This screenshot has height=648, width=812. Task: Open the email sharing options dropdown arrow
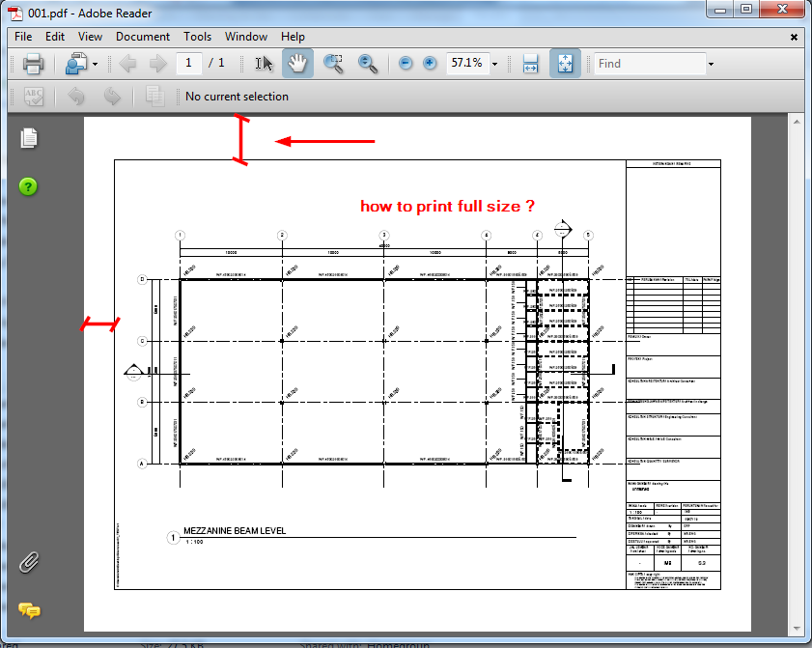click(95, 63)
